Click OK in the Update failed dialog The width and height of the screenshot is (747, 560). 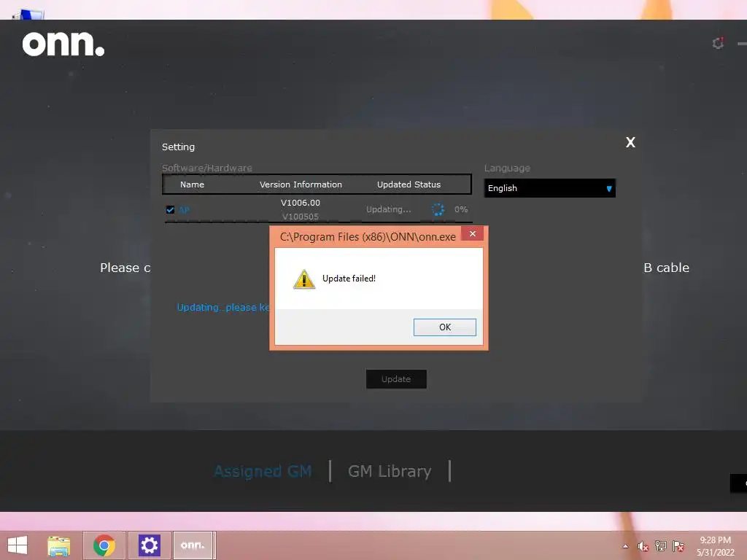click(444, 327)
